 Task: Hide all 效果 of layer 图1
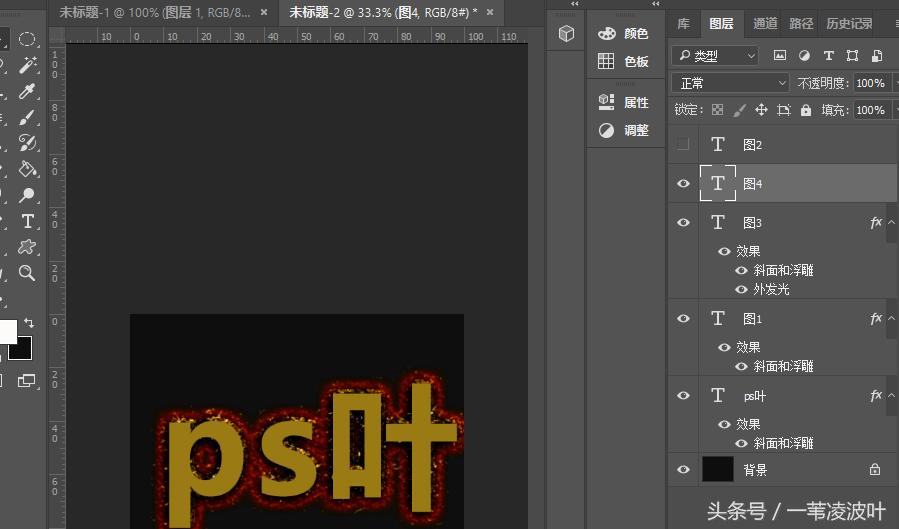tap(724, 347)
